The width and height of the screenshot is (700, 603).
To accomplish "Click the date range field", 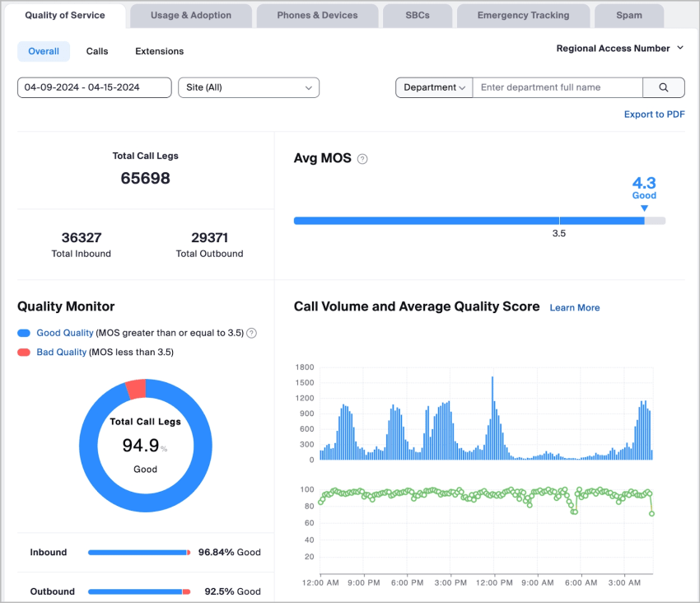I will tap(94, 87).
